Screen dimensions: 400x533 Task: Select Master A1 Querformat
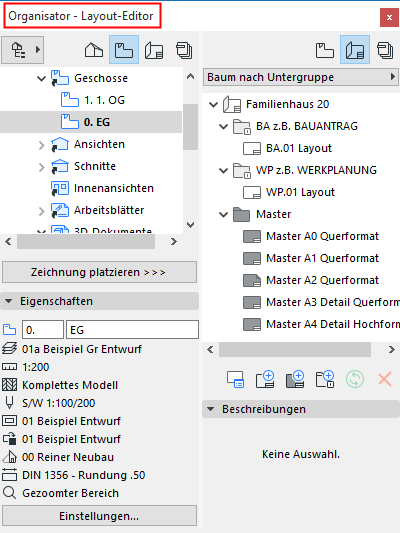(x=322, y=258)
